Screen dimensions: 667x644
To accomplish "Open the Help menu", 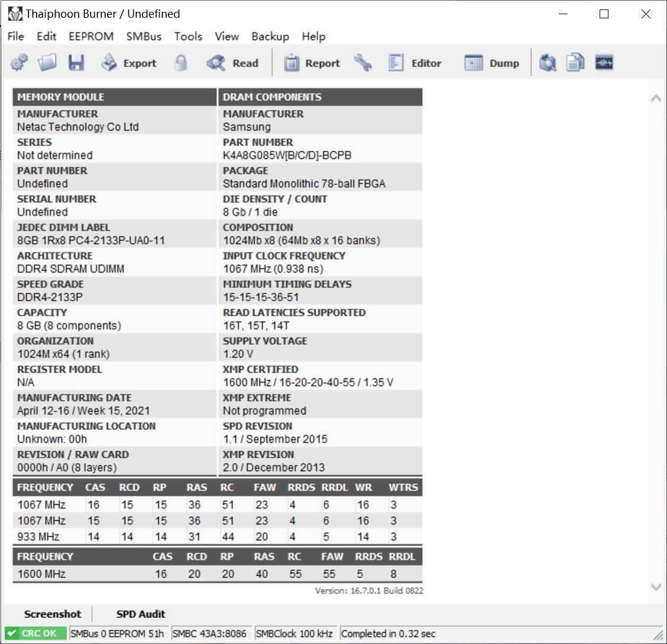I will 313,37.
